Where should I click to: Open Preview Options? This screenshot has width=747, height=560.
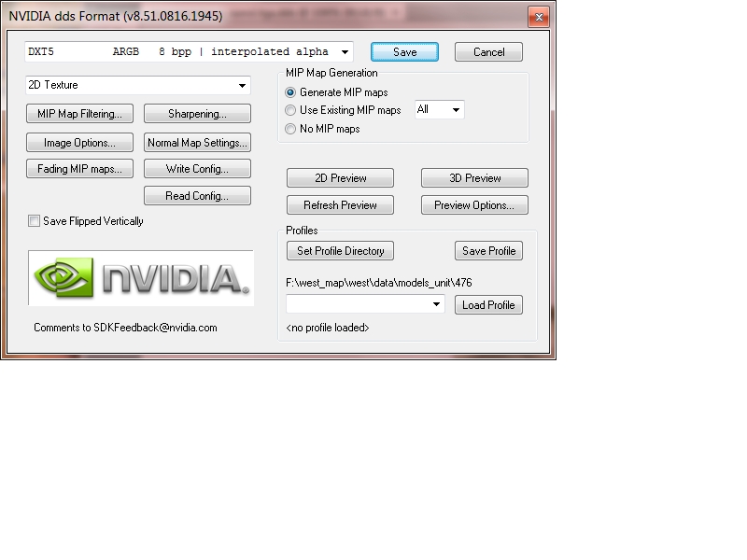pos(474,205)
